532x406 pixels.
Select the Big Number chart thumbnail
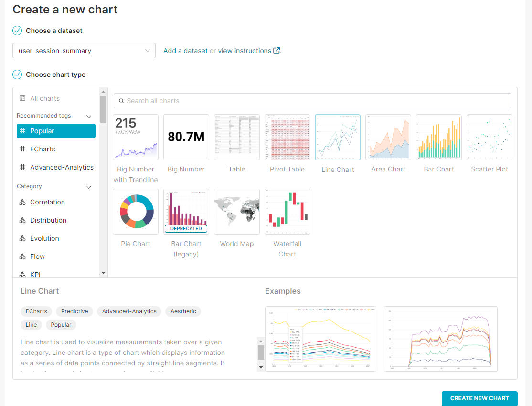tap(186, 137)
